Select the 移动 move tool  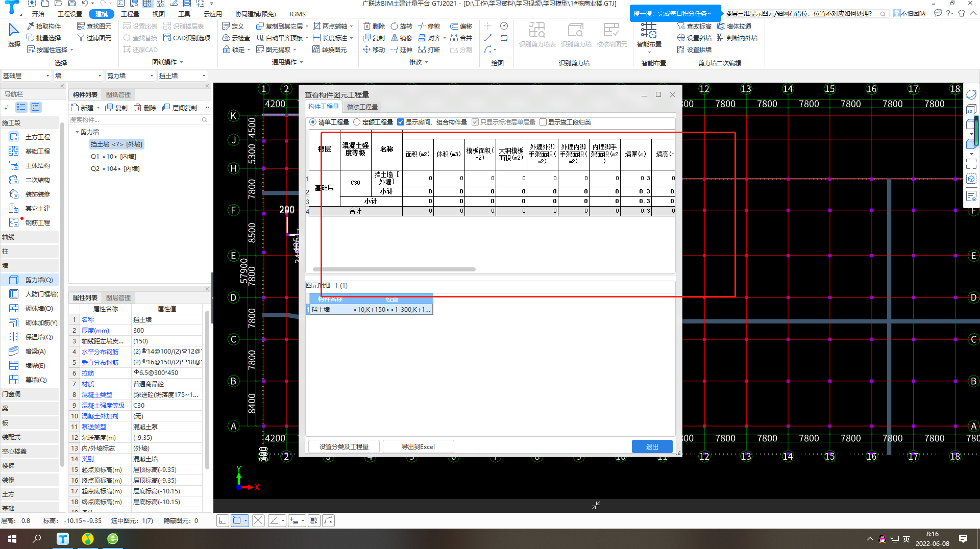374,49
